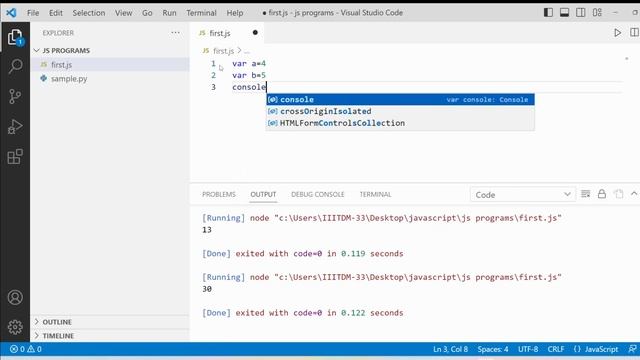Open the Search view in activity bar
This screenshot has height=360, width=640.
[15, 66]
